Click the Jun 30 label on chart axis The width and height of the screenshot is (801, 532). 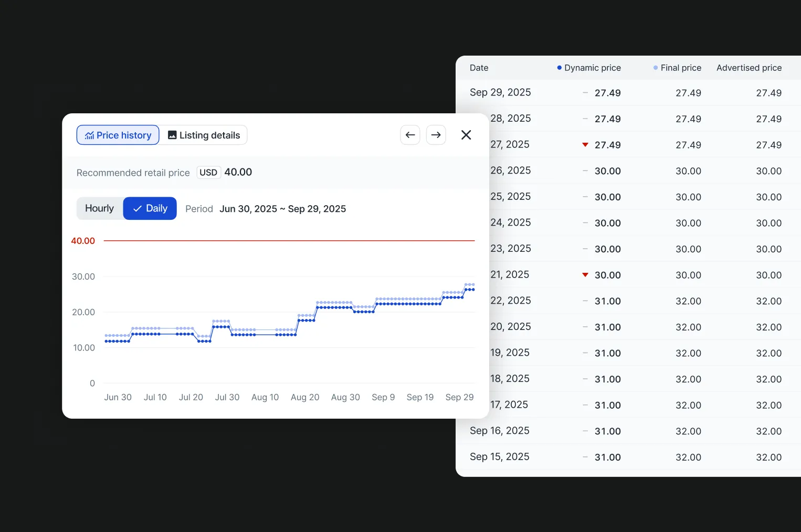118,397
